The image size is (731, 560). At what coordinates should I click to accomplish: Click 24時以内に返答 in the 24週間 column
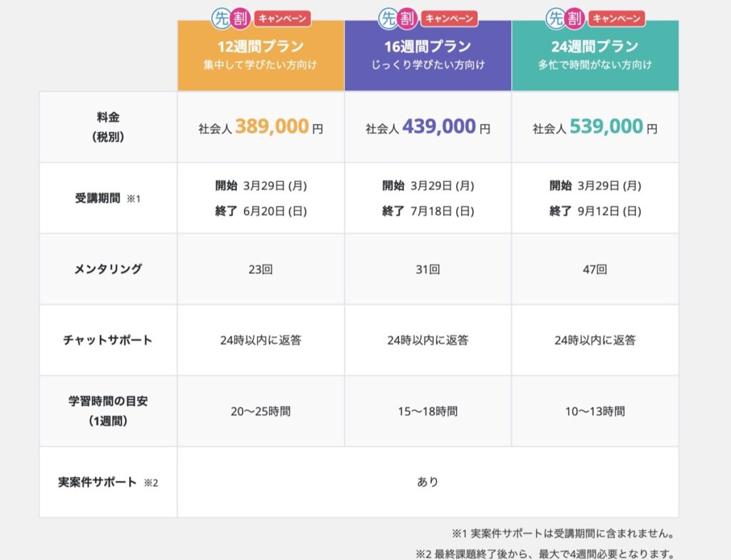[x=595, y=340]
